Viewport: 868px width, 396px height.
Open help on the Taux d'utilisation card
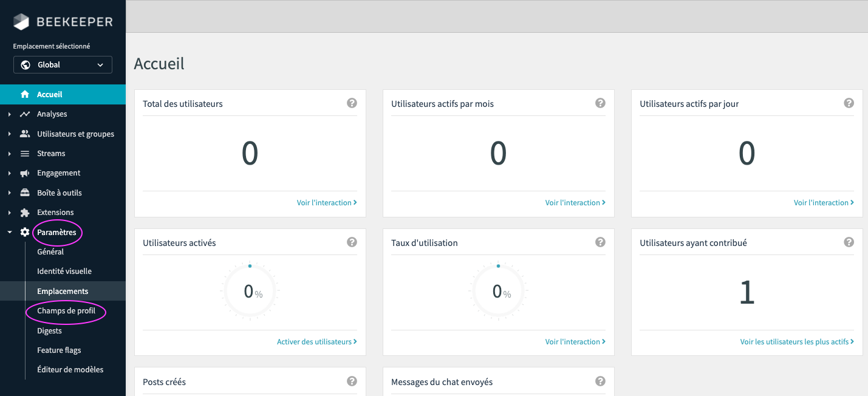(600, 242)
